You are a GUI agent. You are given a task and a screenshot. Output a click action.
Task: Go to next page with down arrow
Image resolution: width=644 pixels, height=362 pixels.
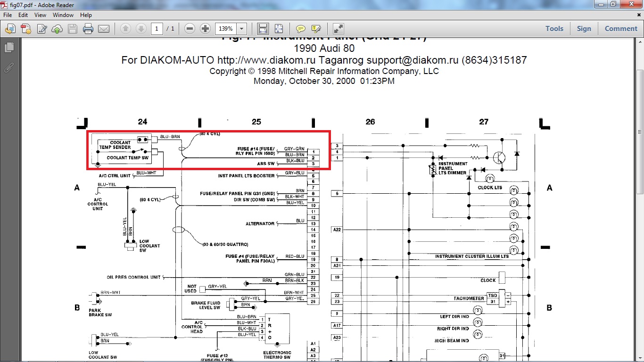click(140, 29)
